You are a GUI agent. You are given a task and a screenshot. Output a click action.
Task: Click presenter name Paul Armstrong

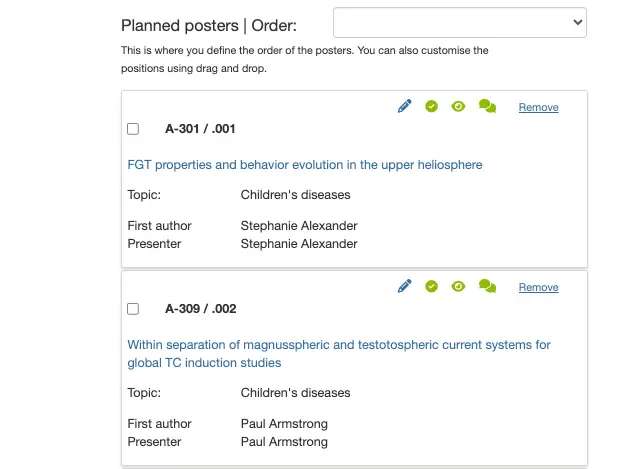(x=284, y=442)
